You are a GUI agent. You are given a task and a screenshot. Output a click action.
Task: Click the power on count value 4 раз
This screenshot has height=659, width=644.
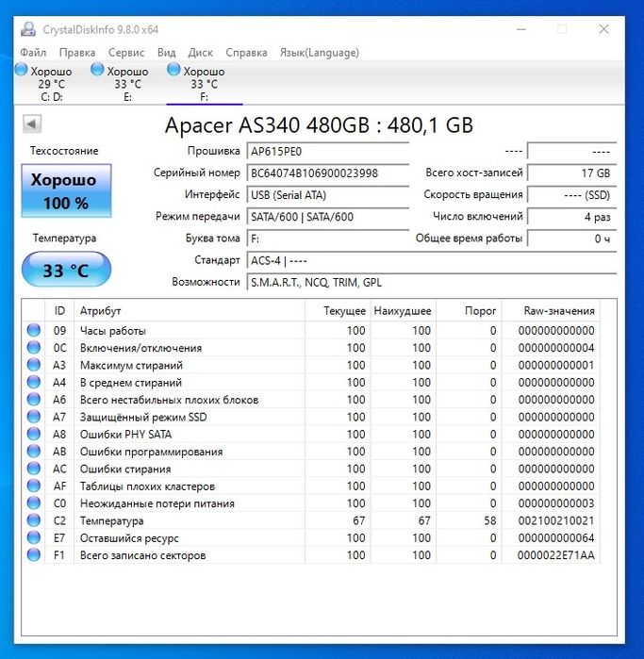[x=572, y=217]
